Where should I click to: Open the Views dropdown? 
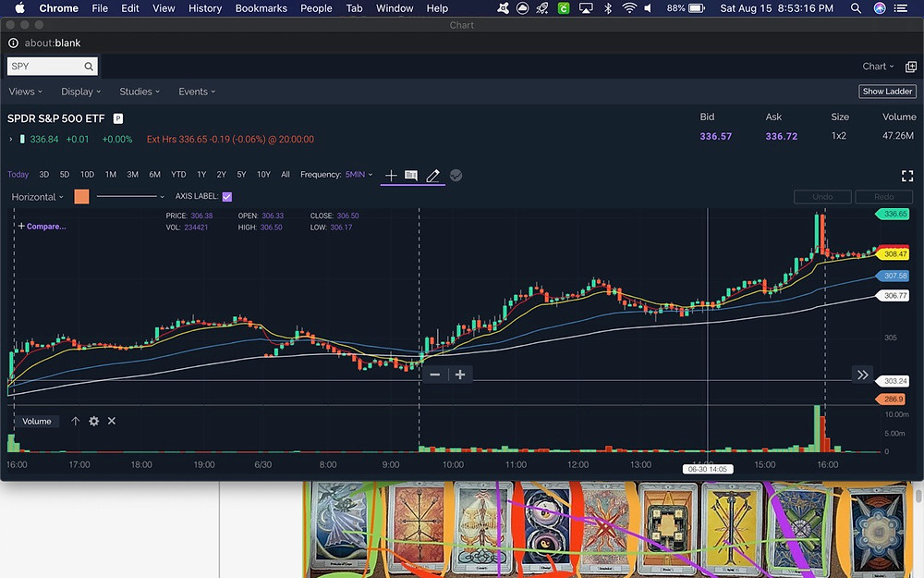(25, 92)
